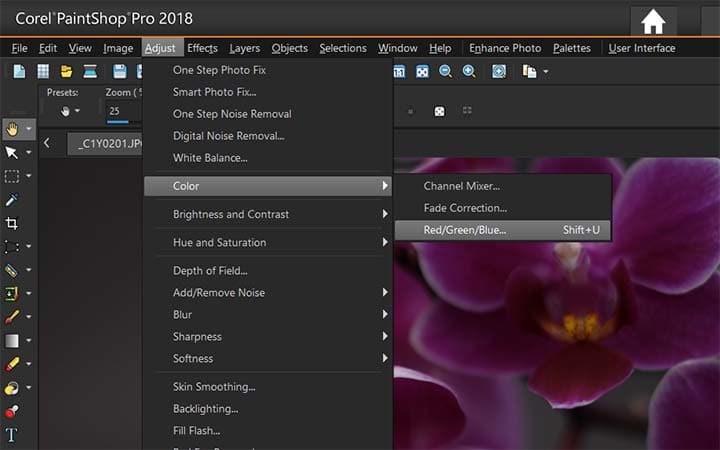Click the grid-patterned New from Template icon

click(x=43, y=72)
